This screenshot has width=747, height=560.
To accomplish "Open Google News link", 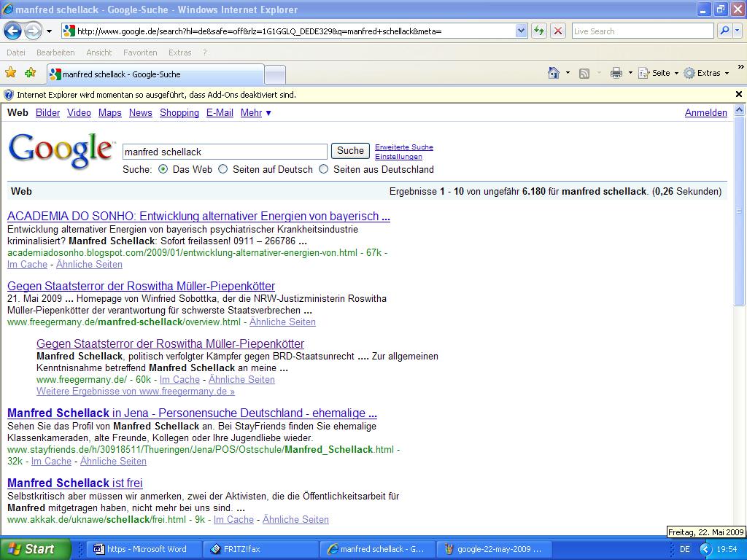I will pos(141,113).
